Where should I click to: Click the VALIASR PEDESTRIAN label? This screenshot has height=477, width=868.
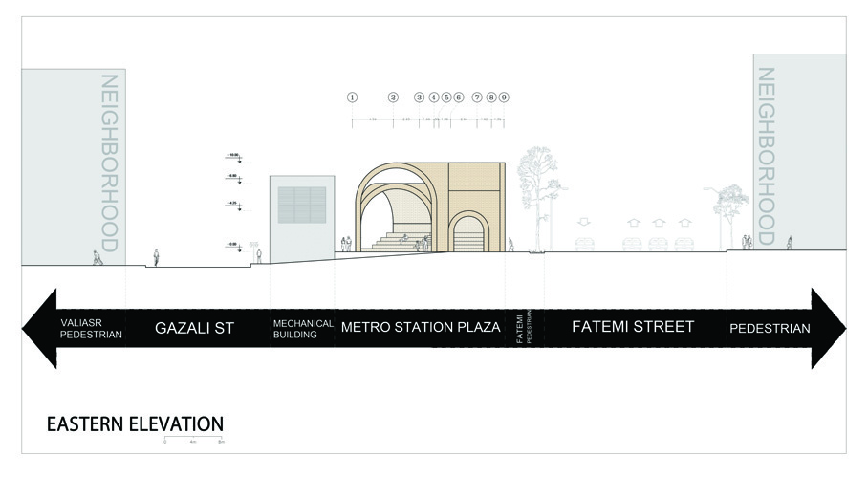(91, 328)
